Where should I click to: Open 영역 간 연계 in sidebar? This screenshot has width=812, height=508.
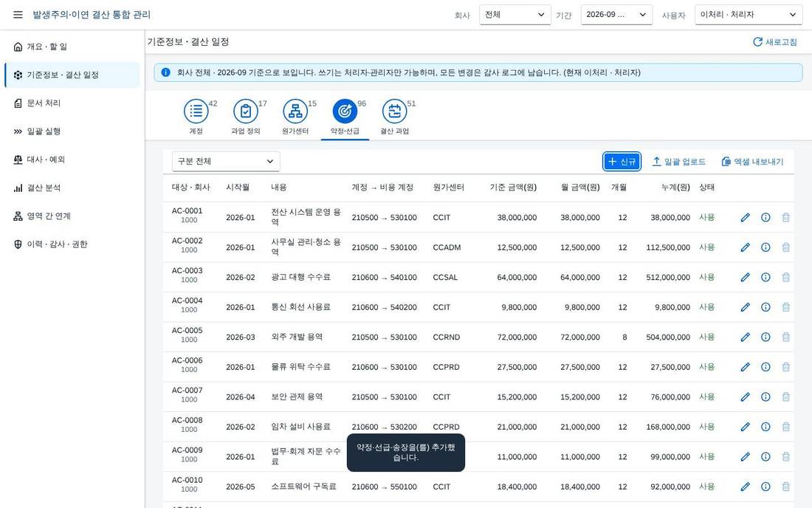point(72,216)
